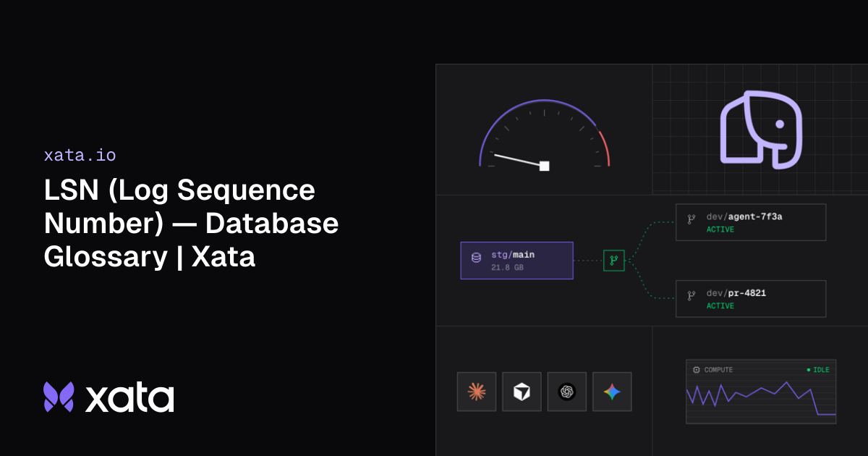Click the xata.io link text
Viewport: 868px width, 456px height.
80,155
